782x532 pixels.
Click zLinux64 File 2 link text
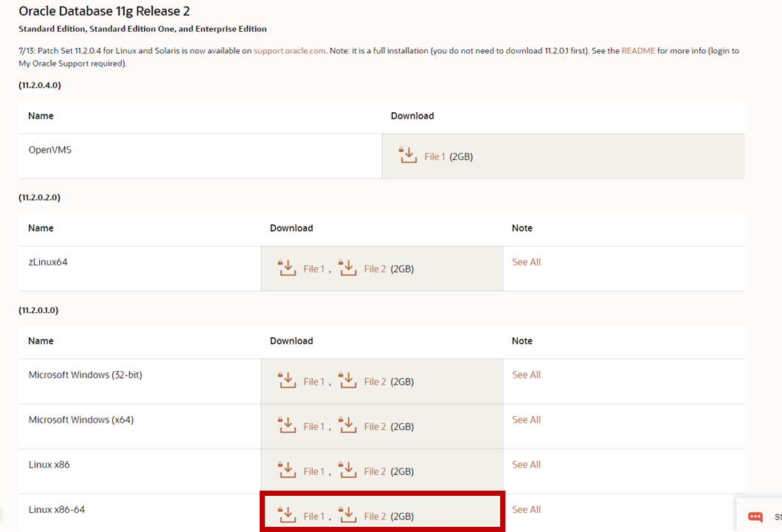click(x=375, y=269)
